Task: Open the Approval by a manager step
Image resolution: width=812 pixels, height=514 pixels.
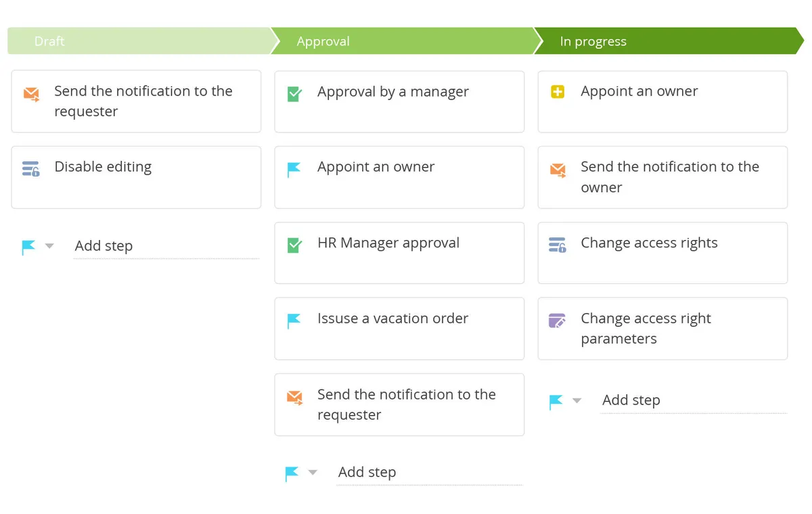Action: (399, 101)
